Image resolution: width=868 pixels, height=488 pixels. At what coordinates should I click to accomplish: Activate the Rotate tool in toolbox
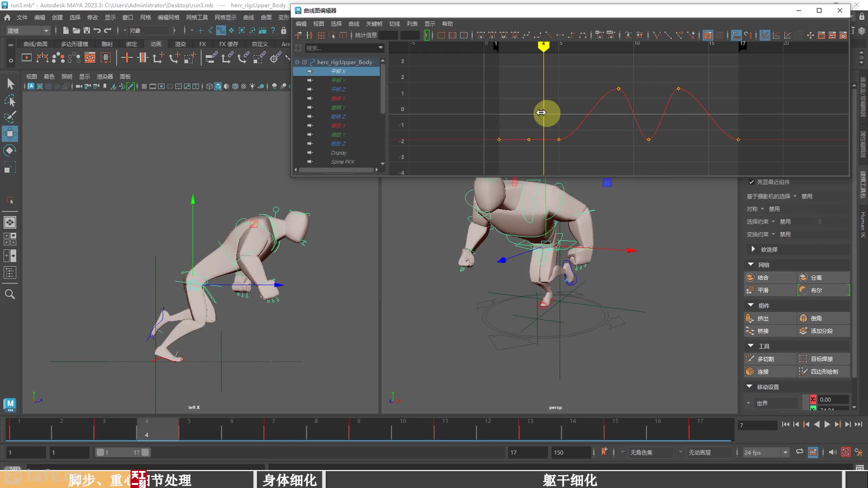[x=10, y=150]
